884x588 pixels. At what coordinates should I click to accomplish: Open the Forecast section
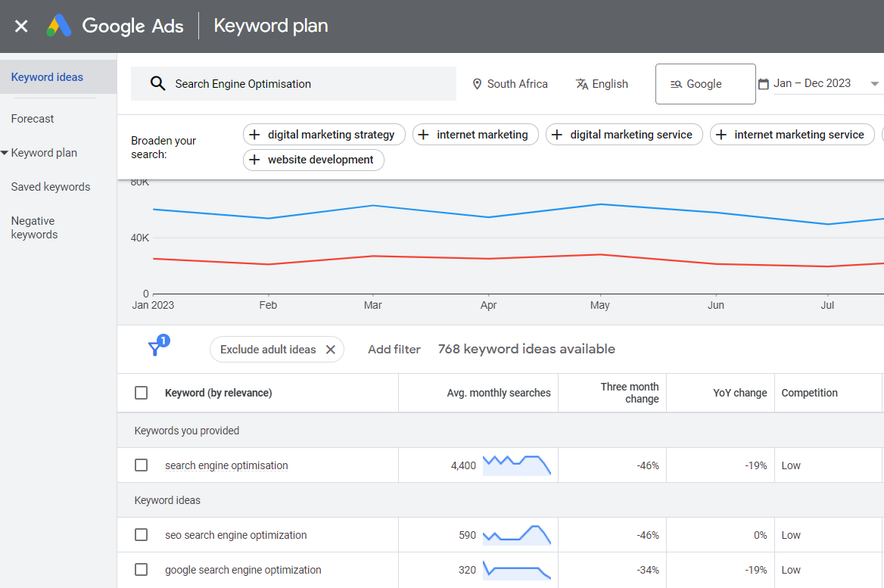33,119
